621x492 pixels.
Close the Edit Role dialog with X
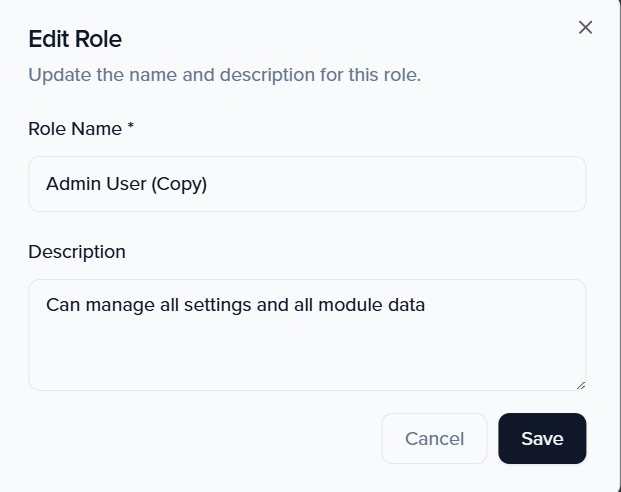585,27
